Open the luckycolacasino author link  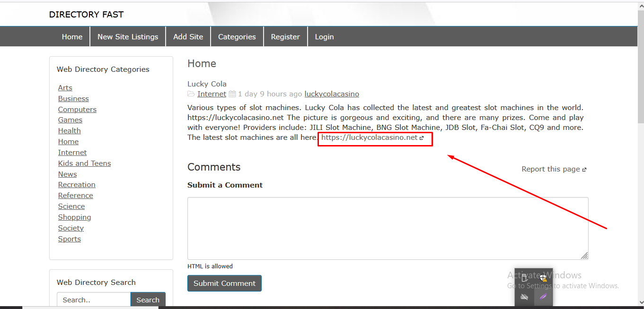click(x=332, y=94)
